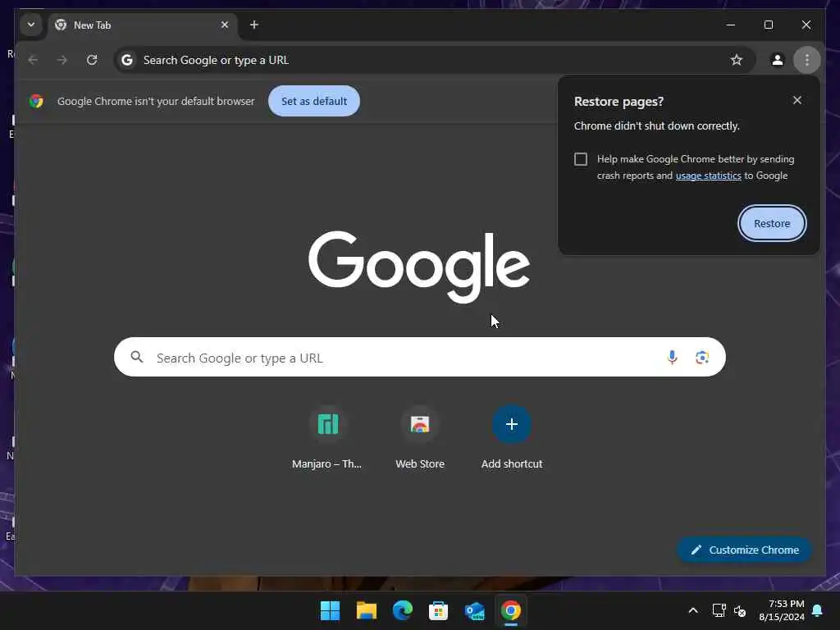Reload the current page

tap(92, 60)
